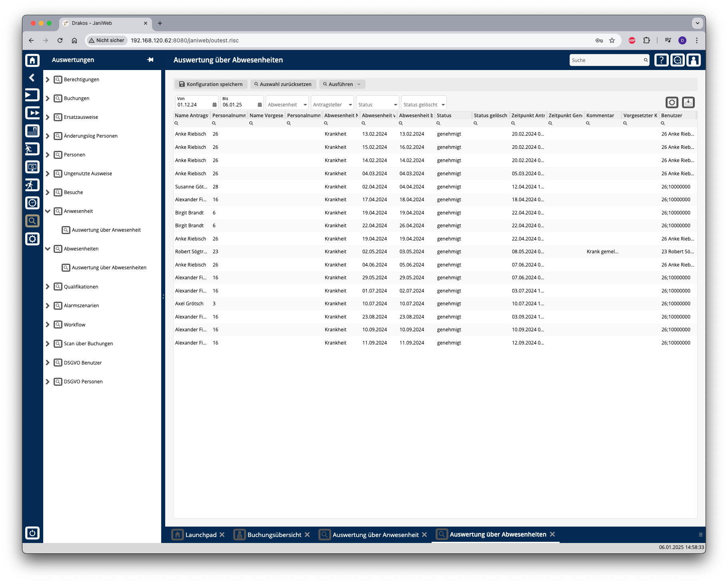This screenshot has height=583, width=728.
Task: Open the table settings gear icon
Action: (672, 102)
